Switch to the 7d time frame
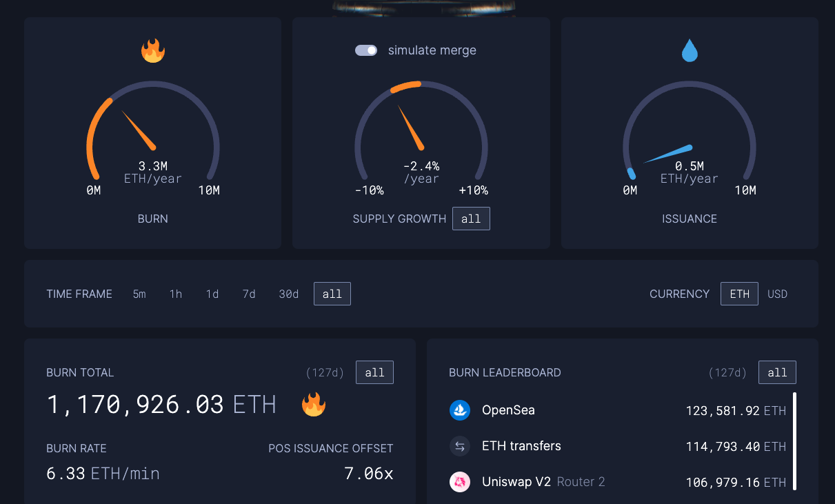 249,294
